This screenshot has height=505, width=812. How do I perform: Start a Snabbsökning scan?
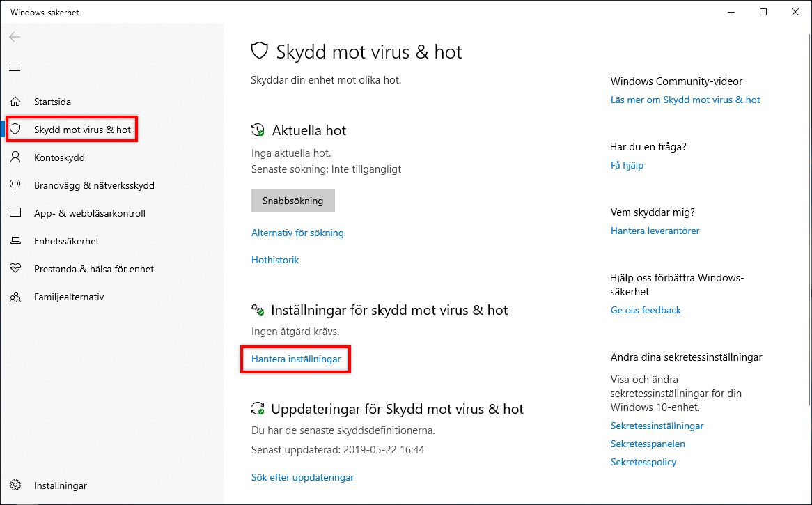coord(292,201)
